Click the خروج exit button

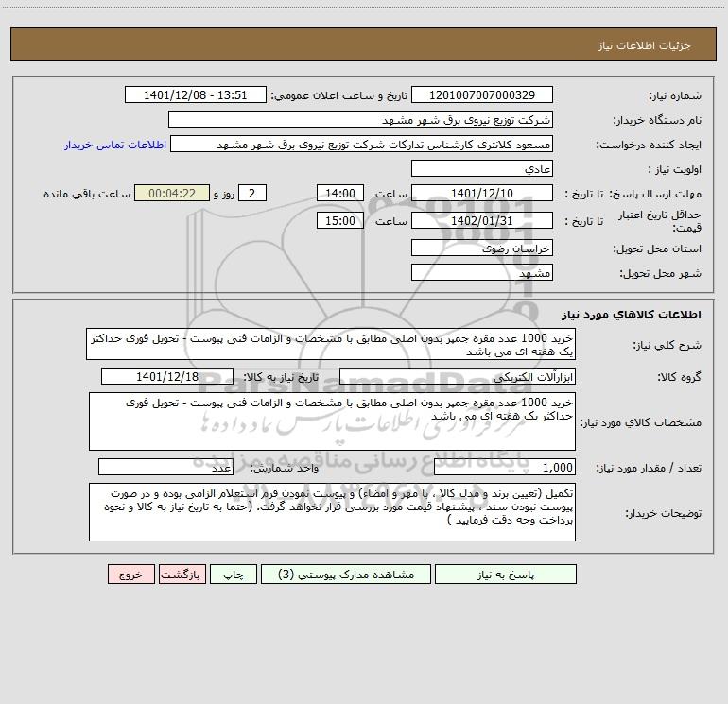coord(130,575)
